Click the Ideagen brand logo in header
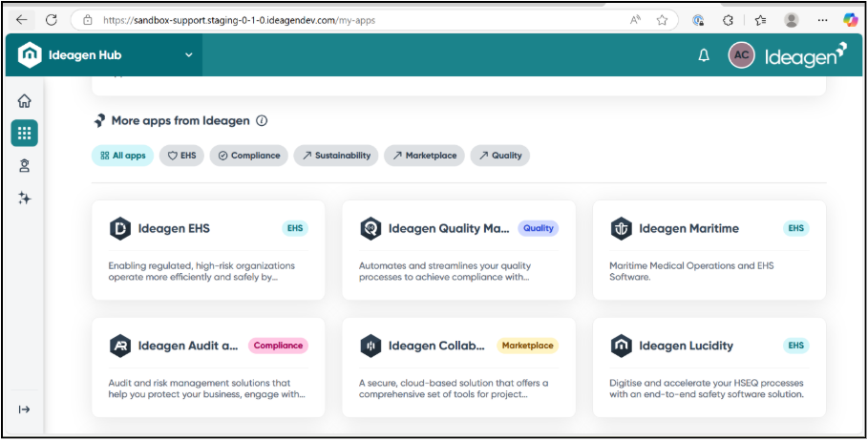The image size is (868, 441). tap(806, 55)
